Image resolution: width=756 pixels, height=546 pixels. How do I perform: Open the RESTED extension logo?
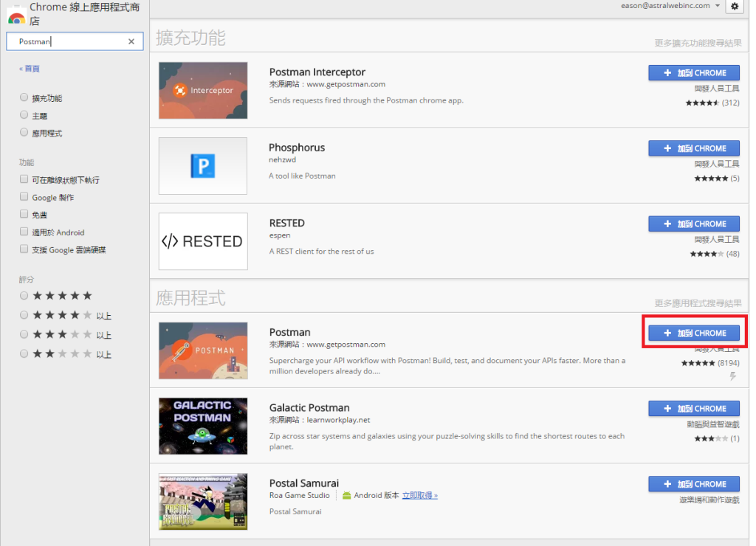coord(203,241)
